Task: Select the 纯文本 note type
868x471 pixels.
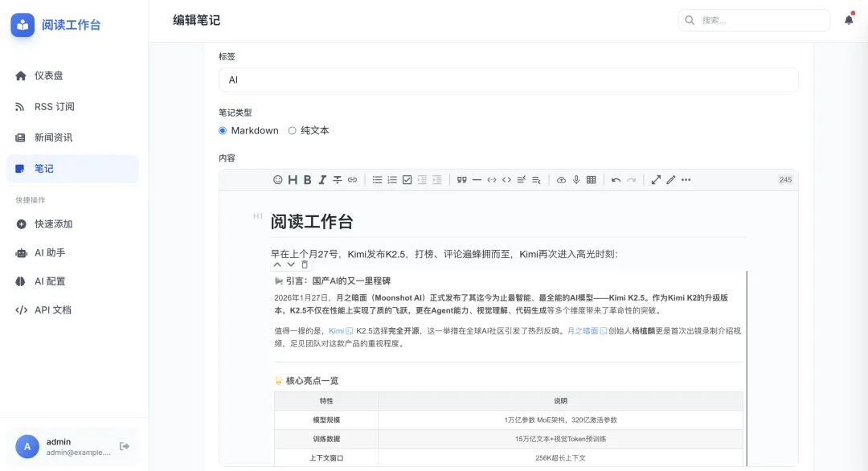Action: tap(293, 131)
